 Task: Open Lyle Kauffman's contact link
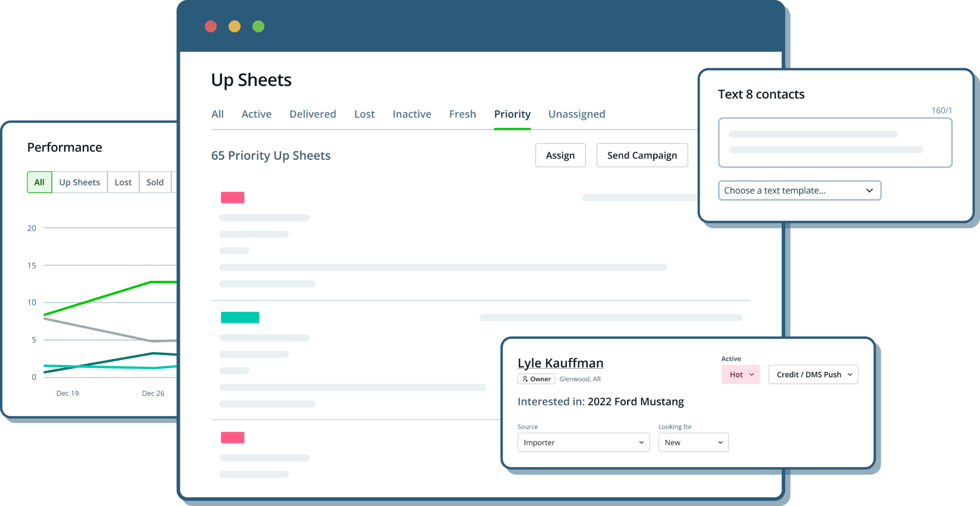tap(560, 363)
